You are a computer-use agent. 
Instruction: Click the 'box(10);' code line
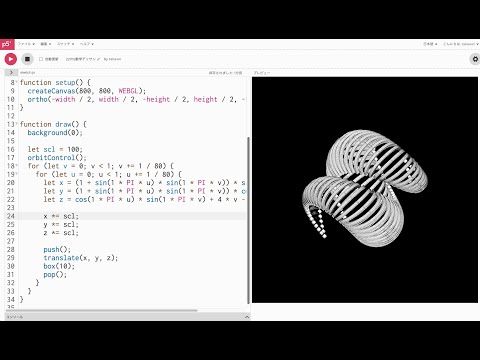click(59, 266)
